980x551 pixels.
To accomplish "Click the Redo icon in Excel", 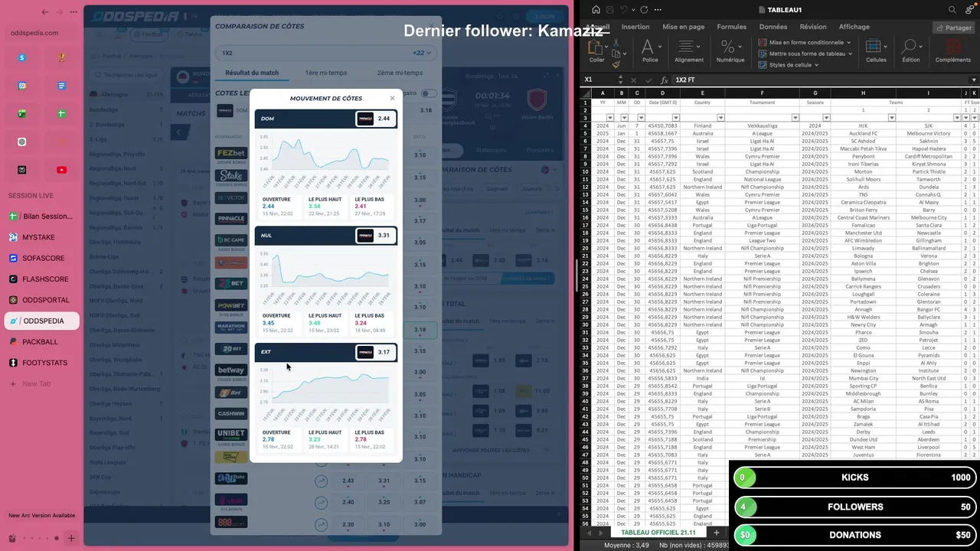I will click(644, 10).
